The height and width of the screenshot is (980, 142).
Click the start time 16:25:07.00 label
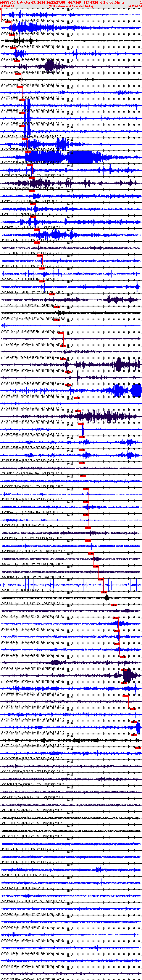click(7, 6)
